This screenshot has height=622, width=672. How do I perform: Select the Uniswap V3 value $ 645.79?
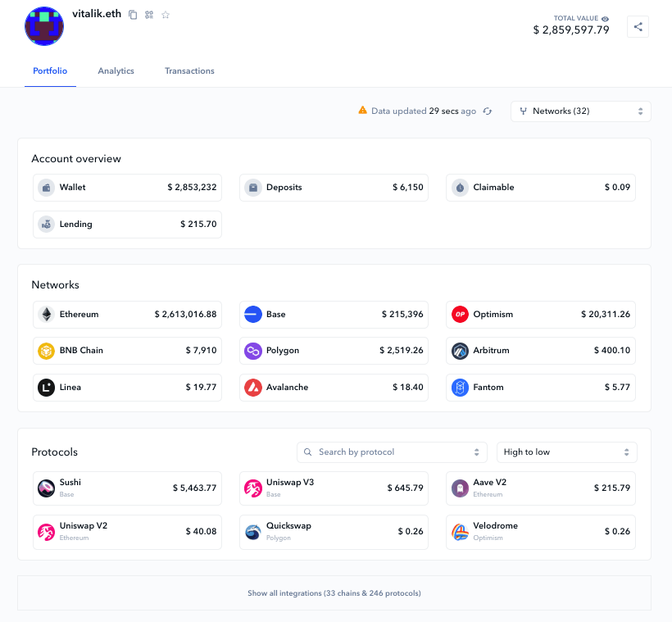(x=406, y=488)
